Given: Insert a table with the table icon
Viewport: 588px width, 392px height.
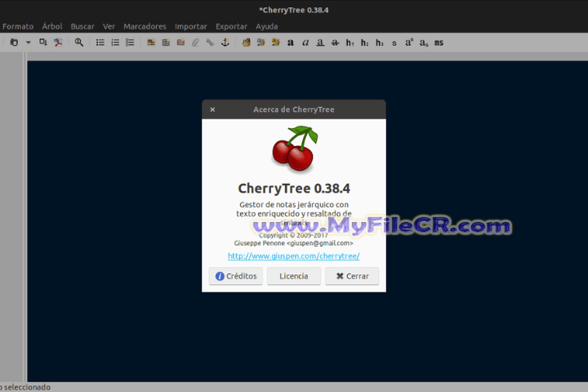Looking at the screenshot, I should (x=166, y=42).
